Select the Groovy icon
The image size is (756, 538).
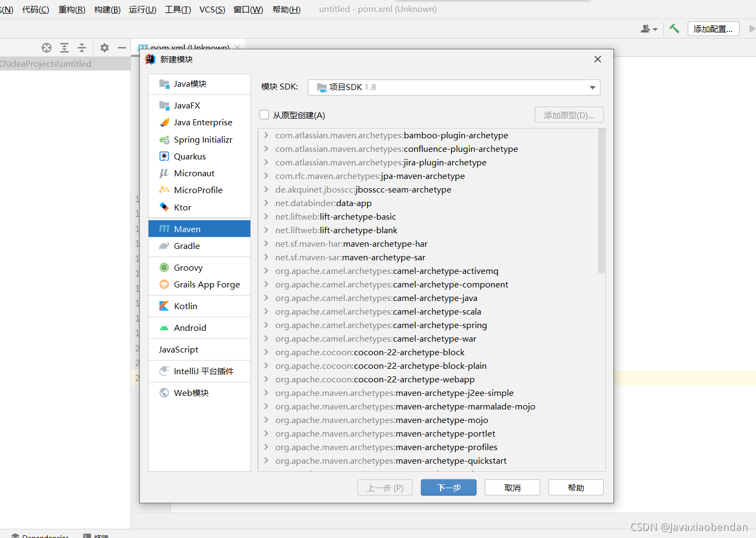coord(164,267)
